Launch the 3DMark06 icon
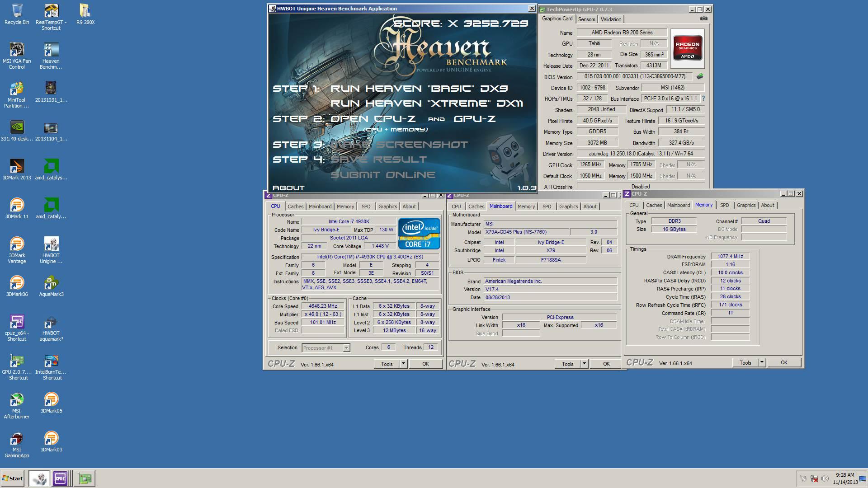The image size is (868, 488). click(x=17, y=286)
